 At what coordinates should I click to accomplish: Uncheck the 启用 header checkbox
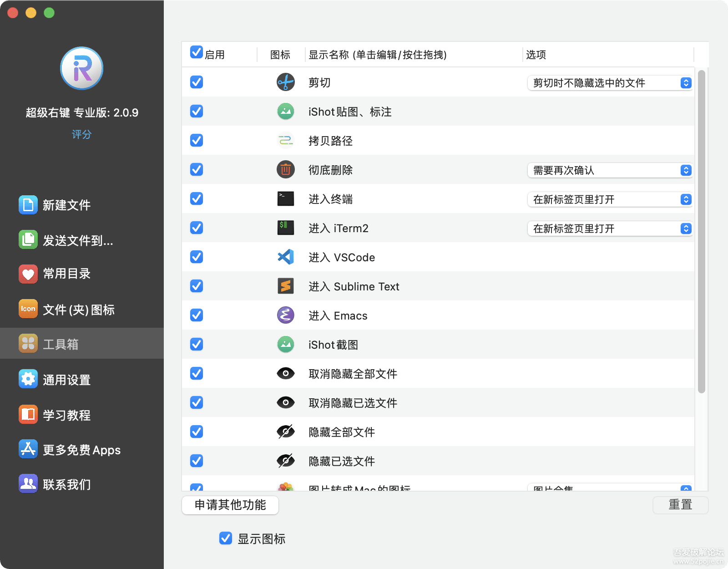pos(196,53)
